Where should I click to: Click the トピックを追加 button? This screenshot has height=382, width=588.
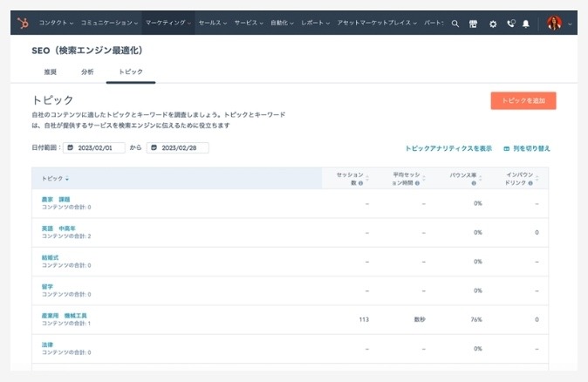click(x=523, y=101)
